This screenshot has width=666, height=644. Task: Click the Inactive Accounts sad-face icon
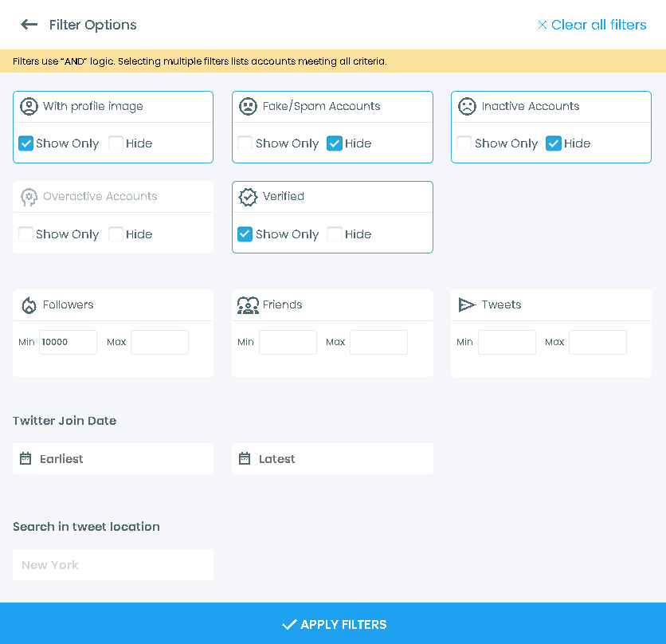pyautogui.click(x=468, y=106)
